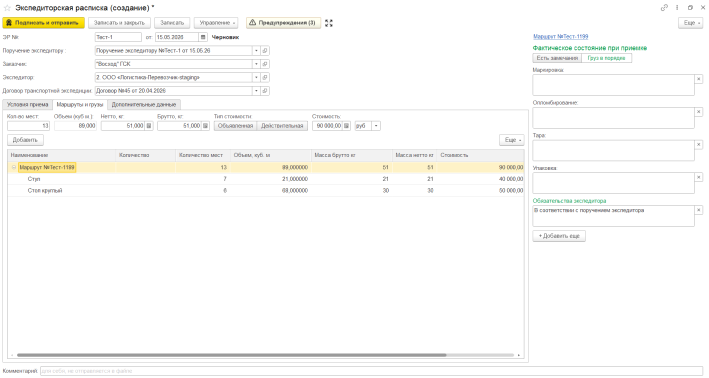The width and height of the screenshot is (709, 378).
Task: Click the Масса брутто кг column header
Action: (x=351, y=155)
